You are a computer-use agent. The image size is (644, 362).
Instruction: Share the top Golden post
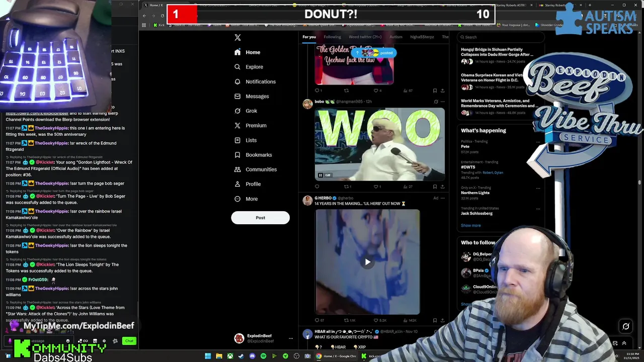point(442,90)
